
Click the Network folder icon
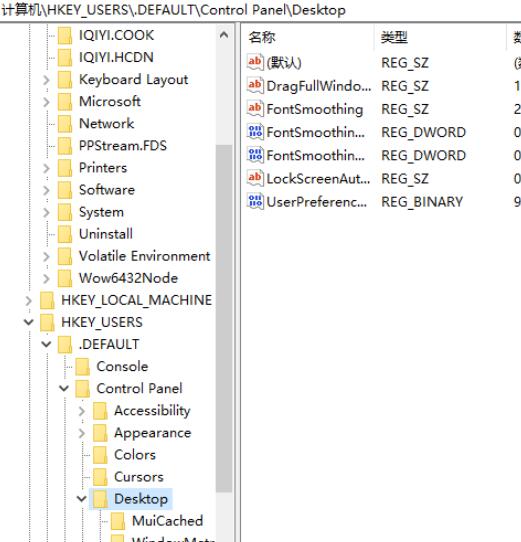point(65,124)
